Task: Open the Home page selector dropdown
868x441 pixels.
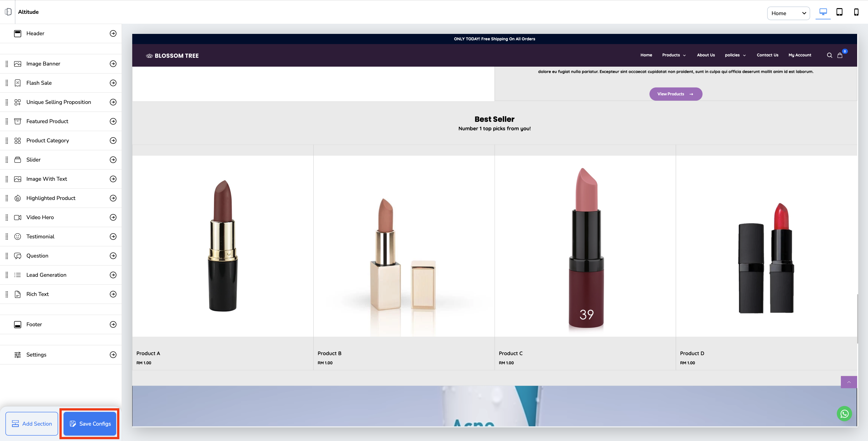Action: click(788, 13)
